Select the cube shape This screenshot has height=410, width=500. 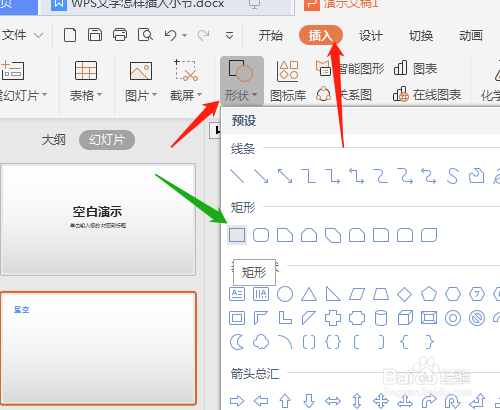click(x=405, y=318)
